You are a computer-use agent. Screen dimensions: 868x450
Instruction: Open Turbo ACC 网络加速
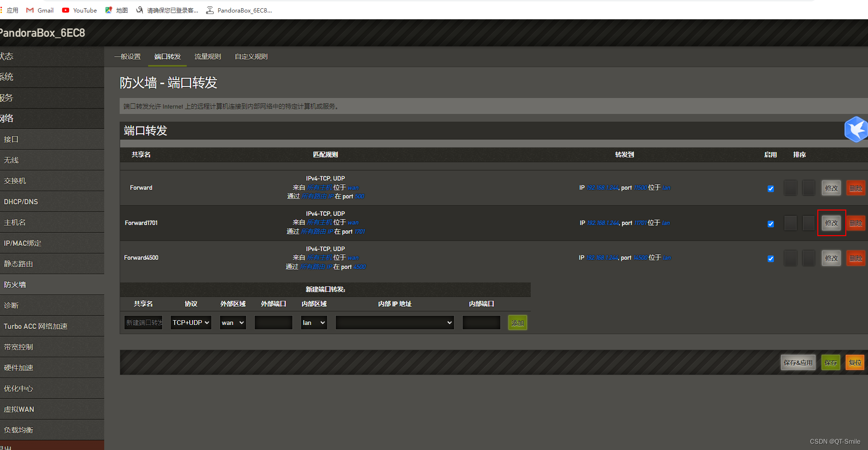[52, 326]
